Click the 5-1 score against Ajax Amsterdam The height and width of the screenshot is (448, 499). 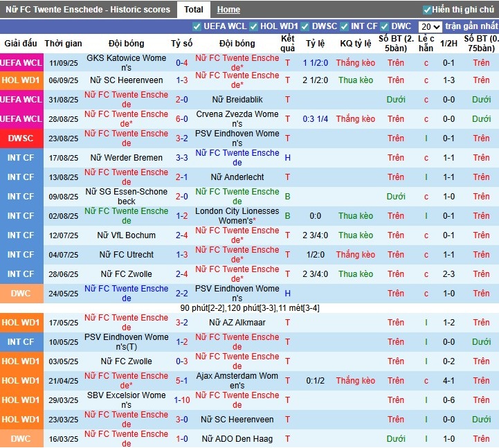pos(182,381)
